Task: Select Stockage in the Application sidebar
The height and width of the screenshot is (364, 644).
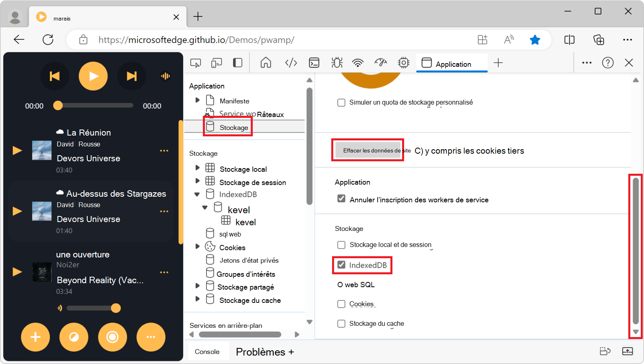Action: click(233, 127)
